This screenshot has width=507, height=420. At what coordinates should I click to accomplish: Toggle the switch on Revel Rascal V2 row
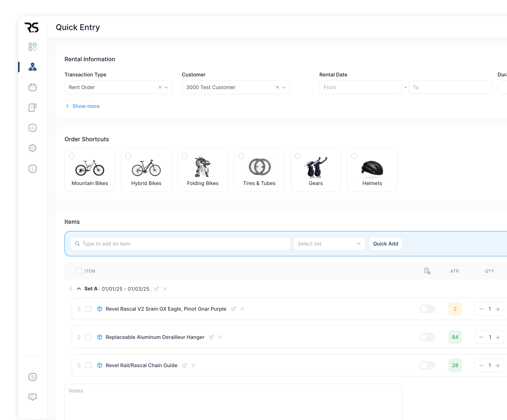pos(427,309)
